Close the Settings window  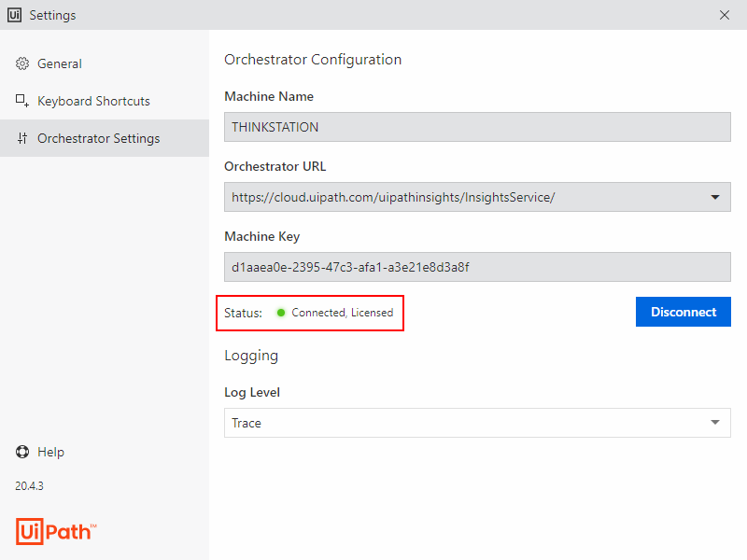pyautogui.click(x=725, y=15)
